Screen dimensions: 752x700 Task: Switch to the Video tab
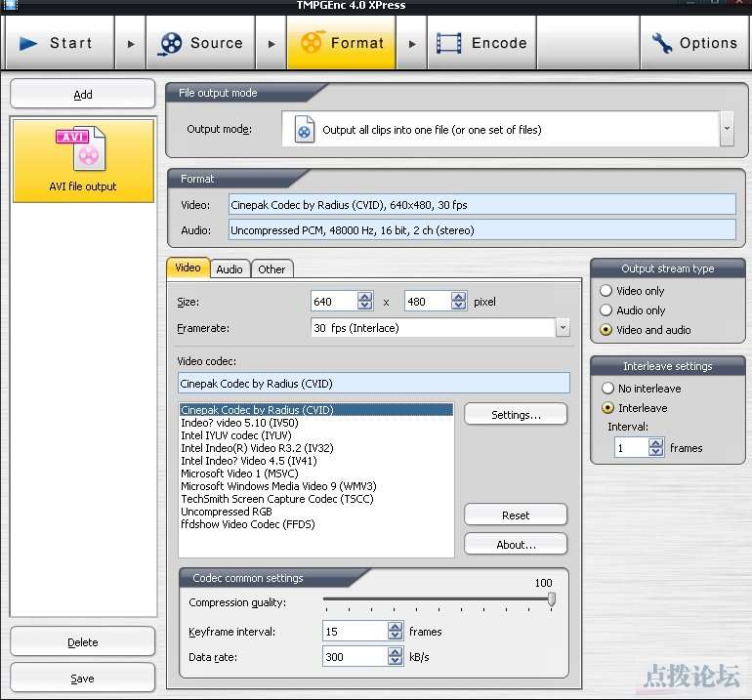[188, 268]
